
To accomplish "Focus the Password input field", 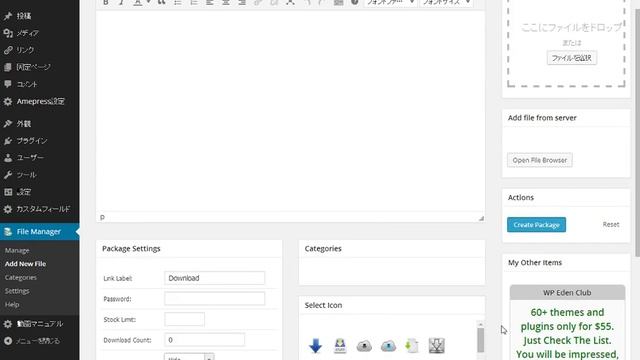I will 215,299.
